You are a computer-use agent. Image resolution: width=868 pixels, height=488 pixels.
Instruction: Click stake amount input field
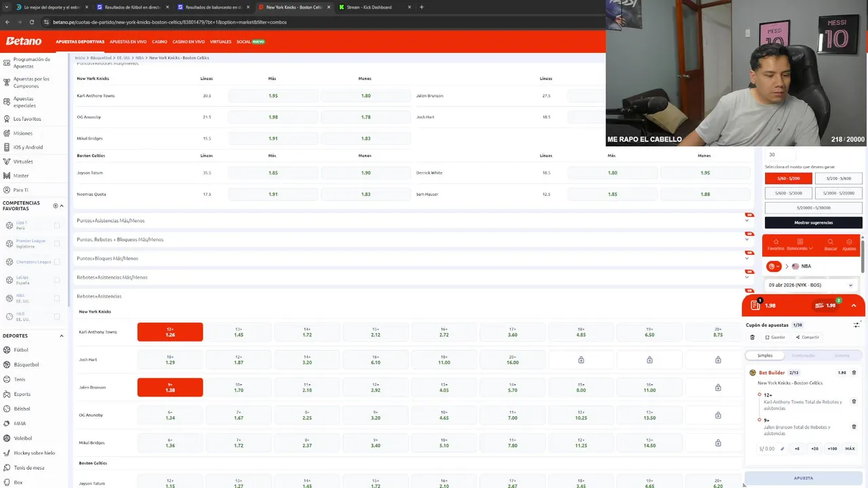(x=771, y=449)
